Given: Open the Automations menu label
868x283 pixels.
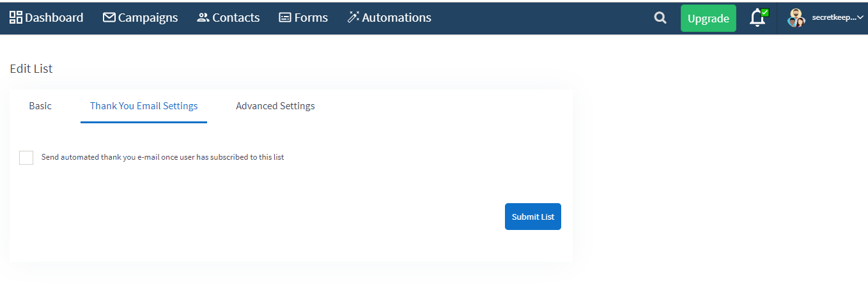Looking at the screenshot, I should tap(397, 17).
